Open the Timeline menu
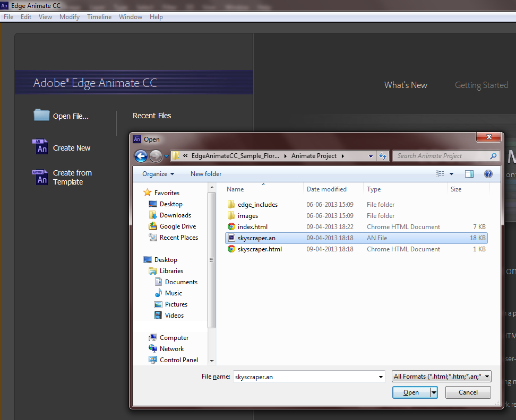This screenshot has height=420, width=516. click(99, 17)
